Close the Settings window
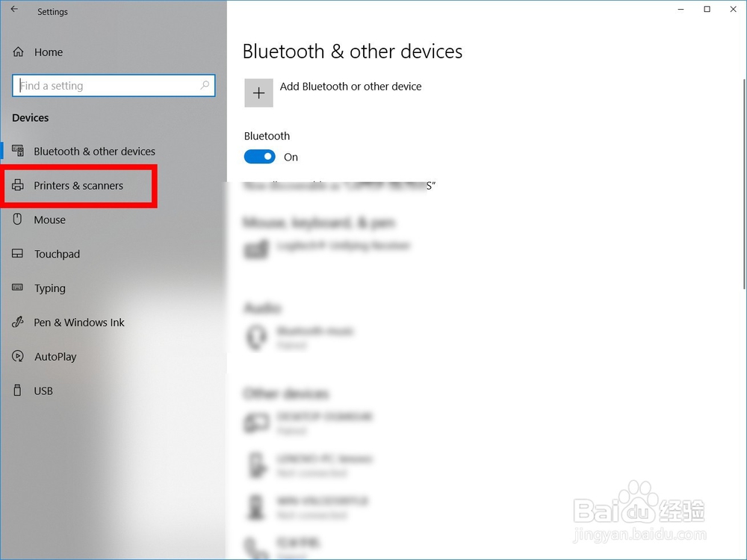747x560 pixels. [734, 9]
